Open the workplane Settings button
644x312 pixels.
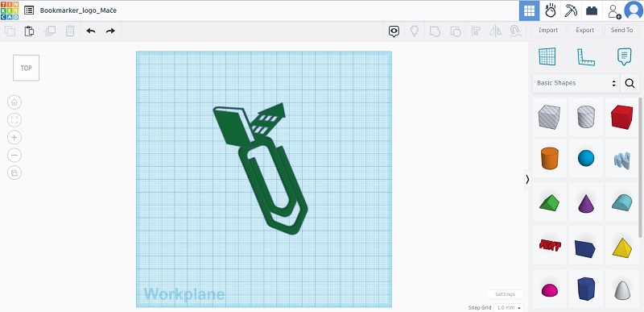pyautogui.click(x=505, y=294)
